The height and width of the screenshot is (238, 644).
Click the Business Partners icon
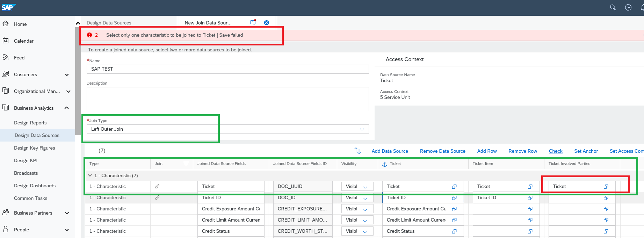coord(6,212)
